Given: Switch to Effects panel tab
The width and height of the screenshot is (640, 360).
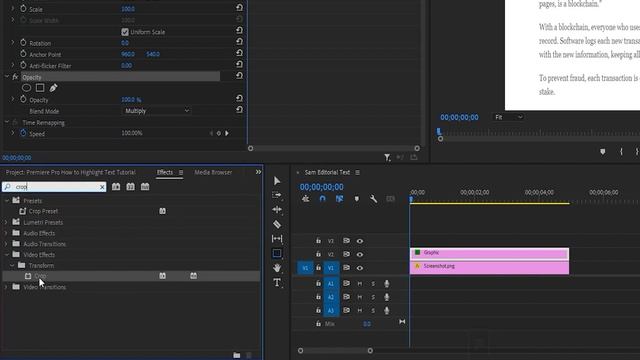Looking at the screenshot, I should pos(165,172).
